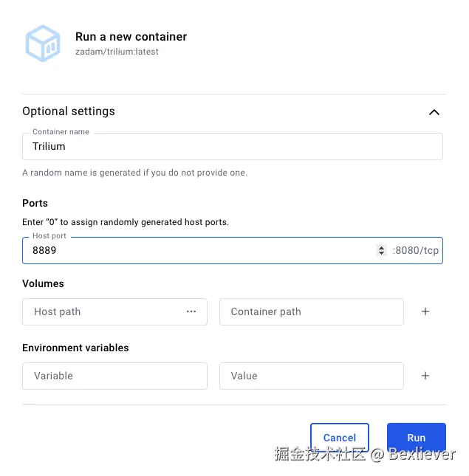Click the container cube icon

pyautogui.click(x=43, y=44)
